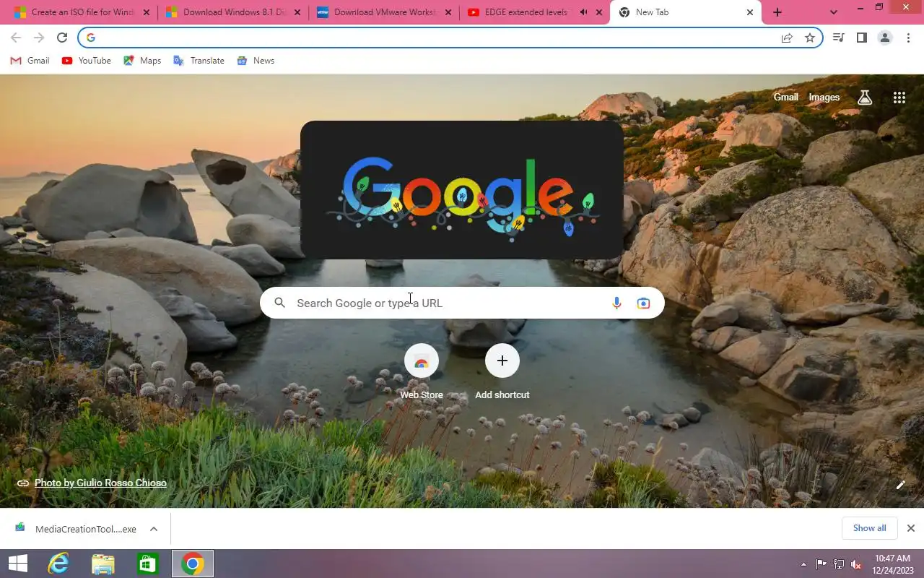Viewport: 924px width, 578px height.
Task: Close the Create an ISO file tab
Action: [x=147, y=12]
